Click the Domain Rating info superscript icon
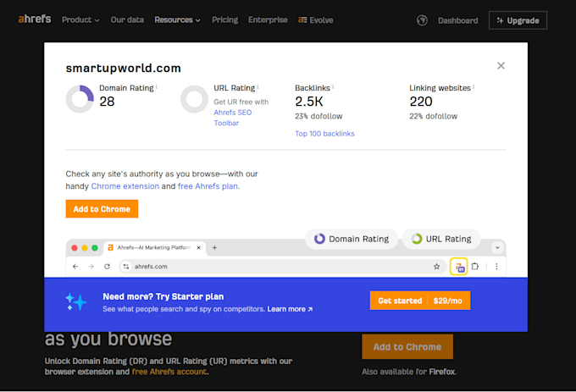Viewport: 576px width, 392px height. [x=157, y=86]
